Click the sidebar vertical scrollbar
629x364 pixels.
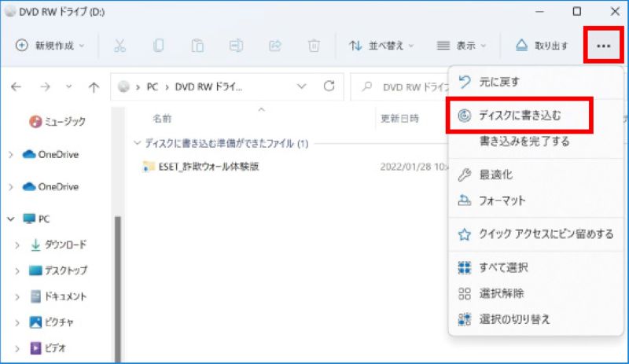(x=117, y=289)
